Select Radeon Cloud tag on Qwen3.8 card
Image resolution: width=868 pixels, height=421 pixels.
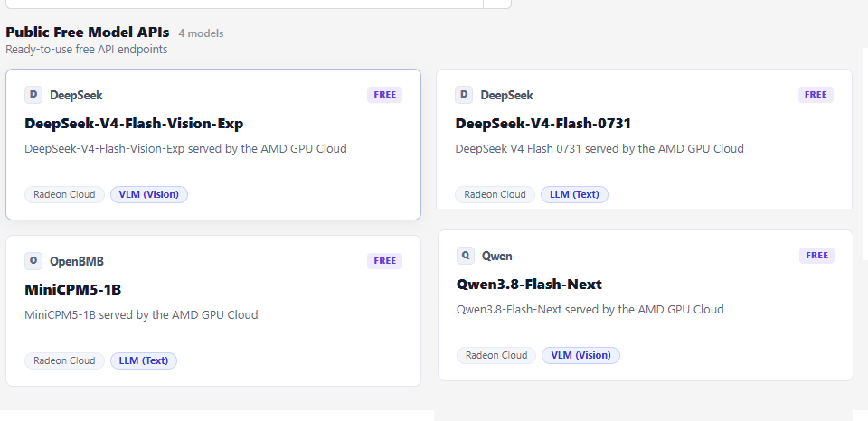pos(496,356)
